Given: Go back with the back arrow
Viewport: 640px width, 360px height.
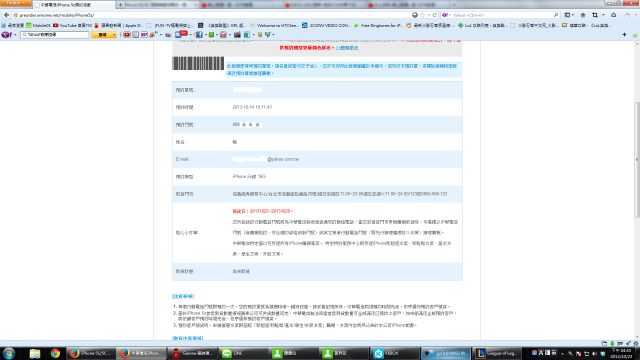Looking at the screenshot, I should tap(6, 15).
